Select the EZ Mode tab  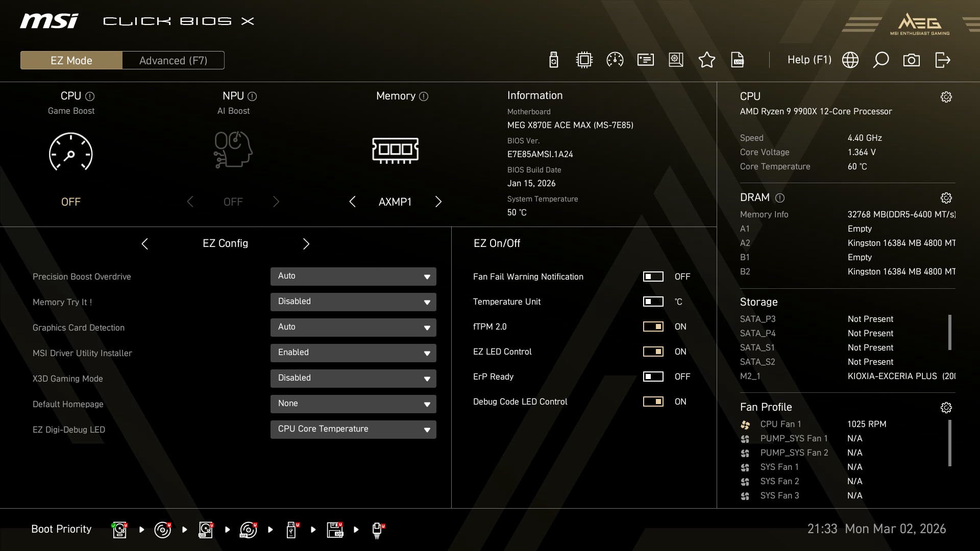(x=71, y=60)
